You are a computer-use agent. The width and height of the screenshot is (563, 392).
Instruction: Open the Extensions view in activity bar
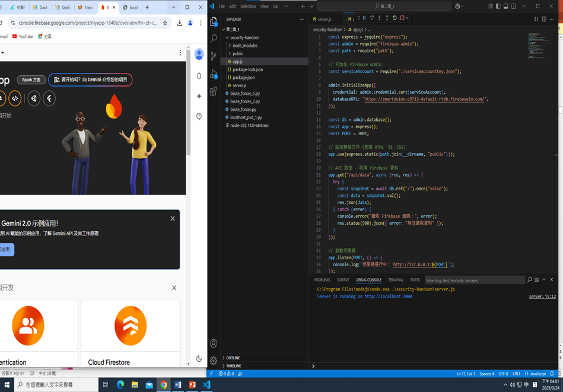pos(214,92)
